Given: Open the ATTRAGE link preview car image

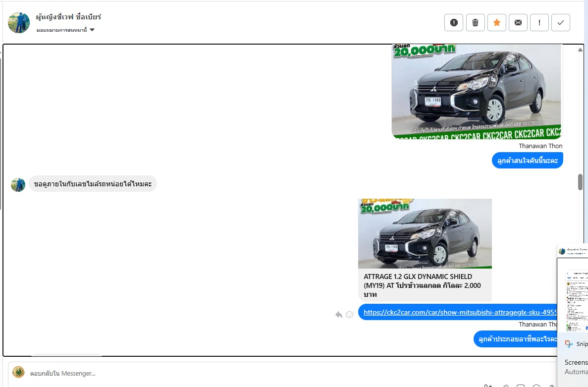Looking at the screenshot, I should tap(425, 233).
